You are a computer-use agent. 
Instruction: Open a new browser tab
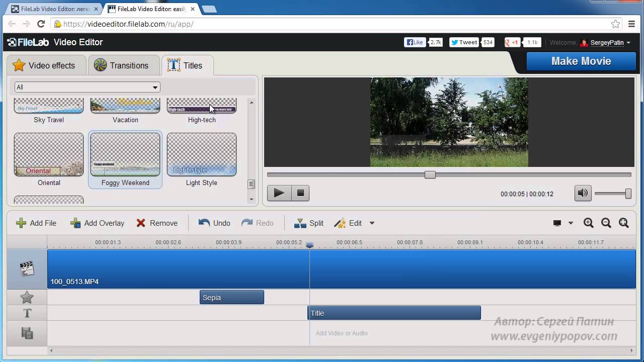[209, 9]
